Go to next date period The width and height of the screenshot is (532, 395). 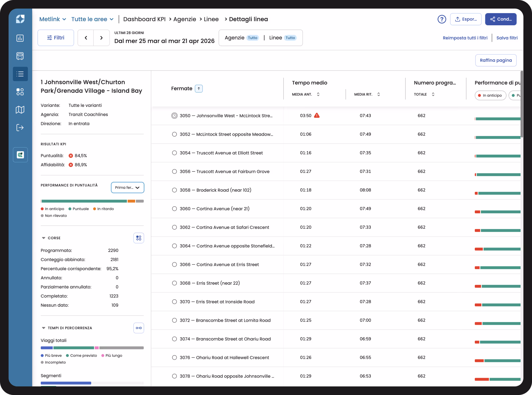tap(102, 38)
